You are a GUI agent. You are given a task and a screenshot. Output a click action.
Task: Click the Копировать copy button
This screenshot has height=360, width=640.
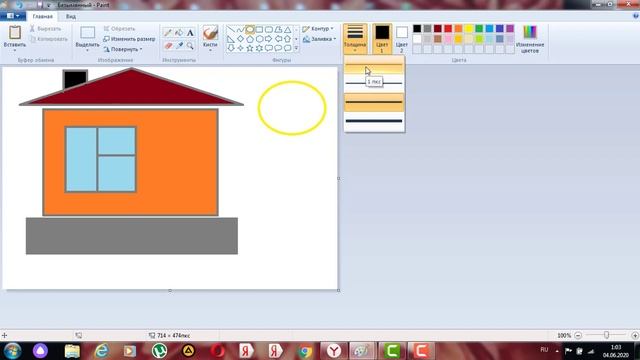pos(49,39)
